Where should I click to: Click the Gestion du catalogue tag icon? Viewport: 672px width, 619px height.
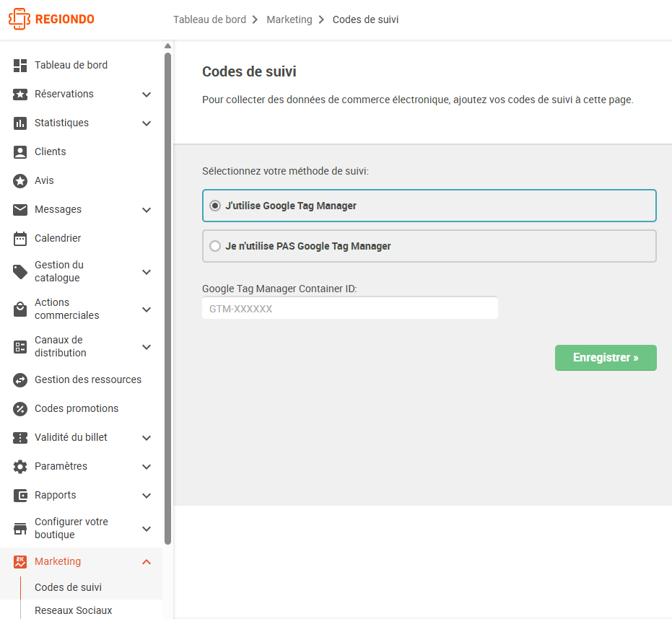click(20, 271)
